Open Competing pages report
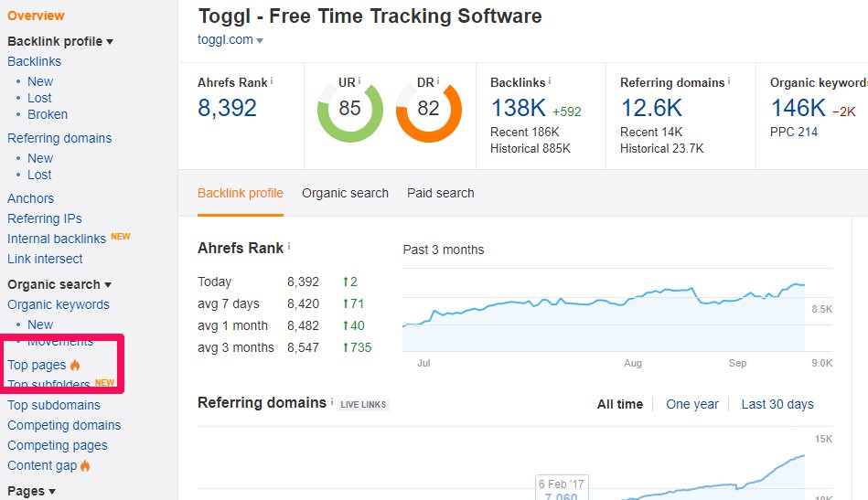 coord(57,445)
